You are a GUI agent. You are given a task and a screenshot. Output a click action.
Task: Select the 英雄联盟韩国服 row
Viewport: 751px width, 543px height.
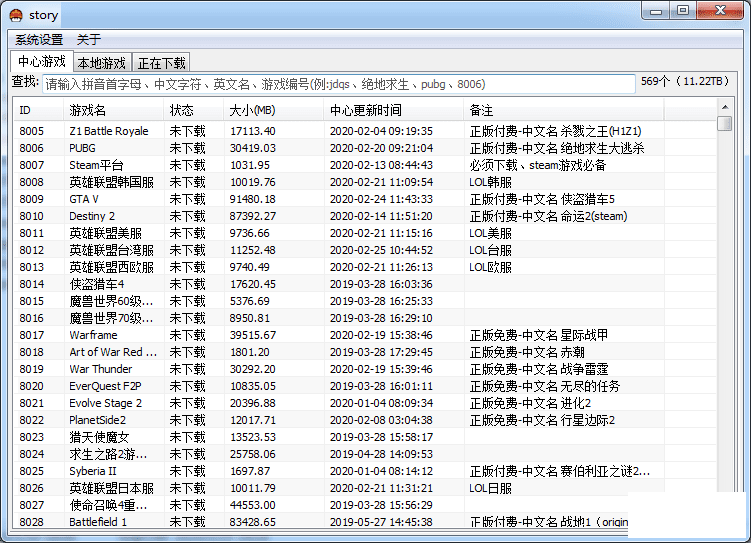[x=364, y=182]
